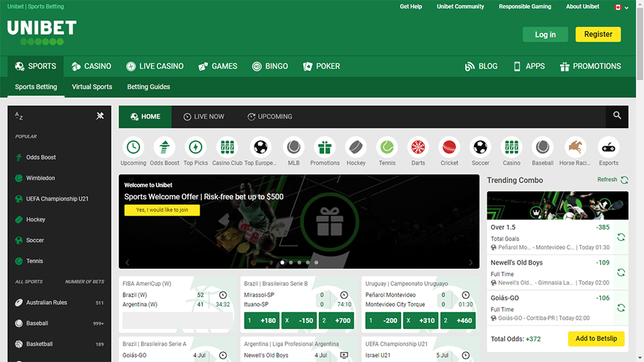Open the Horse Racing icon

[574, 147]
